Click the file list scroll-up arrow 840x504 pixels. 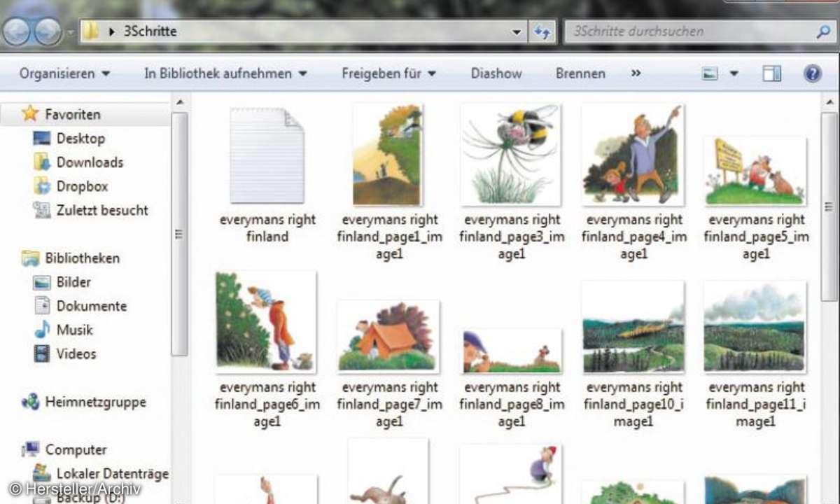pos(829,102)
